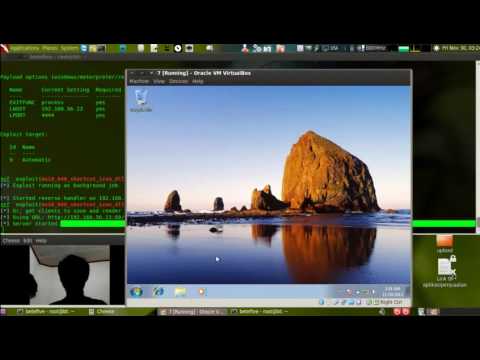Screen dimensions: 480x360
Task: Open the Places menu in top panel
Action: [x=50, y=48]
